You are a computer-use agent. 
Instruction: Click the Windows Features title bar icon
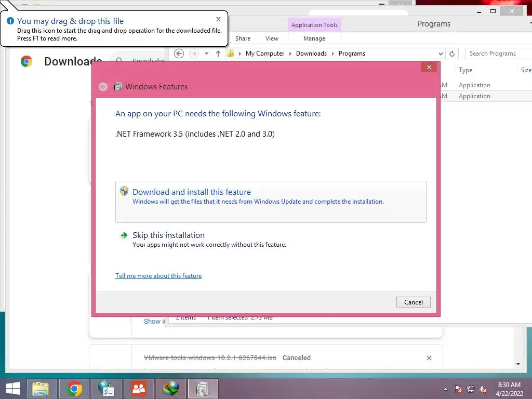point(118,87)
